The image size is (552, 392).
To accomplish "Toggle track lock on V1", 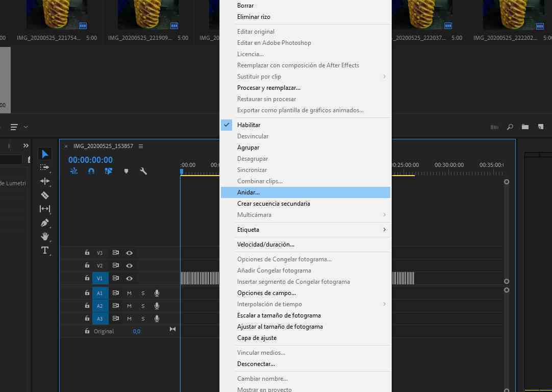I will (87, 278).
